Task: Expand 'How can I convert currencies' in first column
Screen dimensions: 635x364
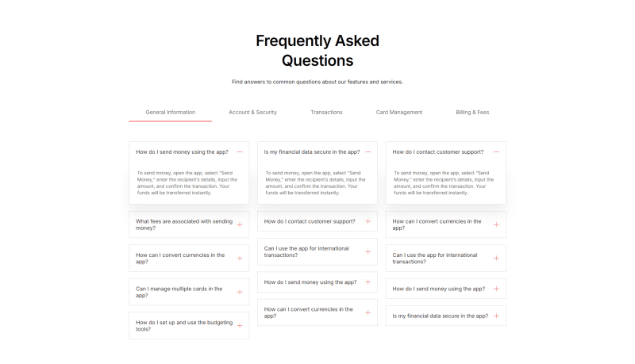Action: pos(189,259)
